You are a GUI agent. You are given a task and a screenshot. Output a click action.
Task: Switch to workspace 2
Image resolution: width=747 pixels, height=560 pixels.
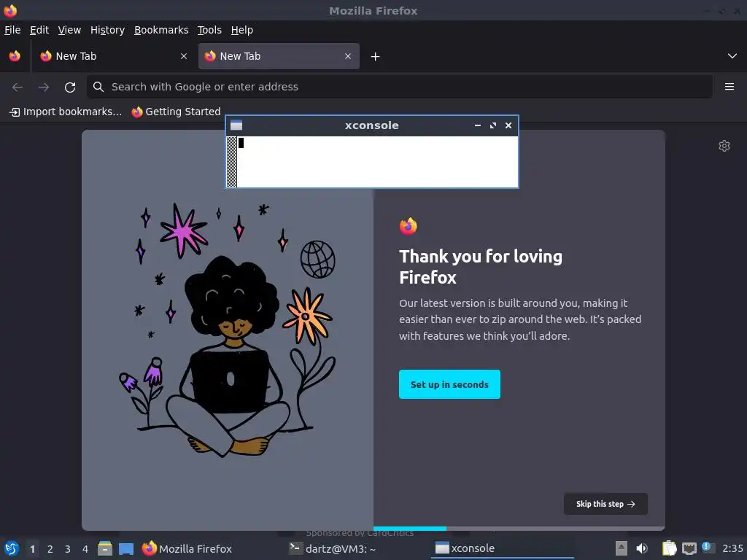click(50, 549)
